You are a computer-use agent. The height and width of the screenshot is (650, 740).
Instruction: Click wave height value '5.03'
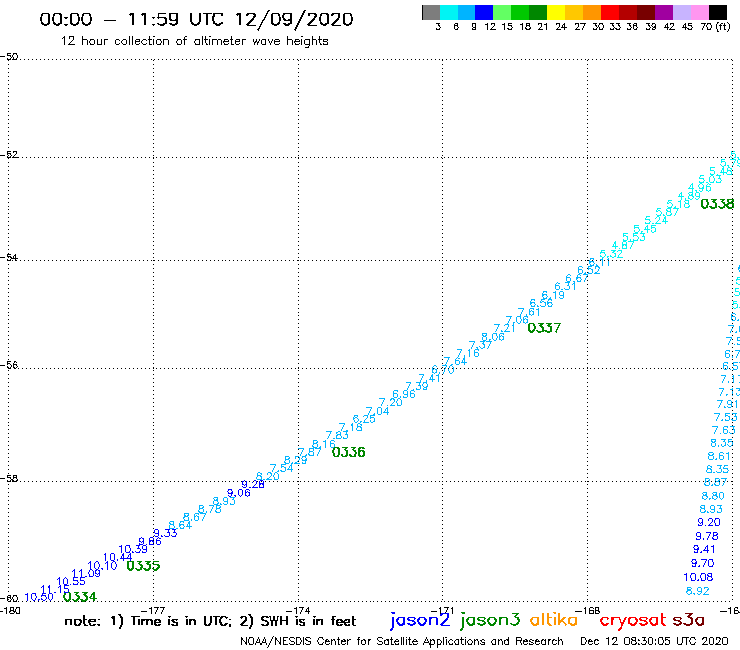pyautogui.click(x=710, y=179)
